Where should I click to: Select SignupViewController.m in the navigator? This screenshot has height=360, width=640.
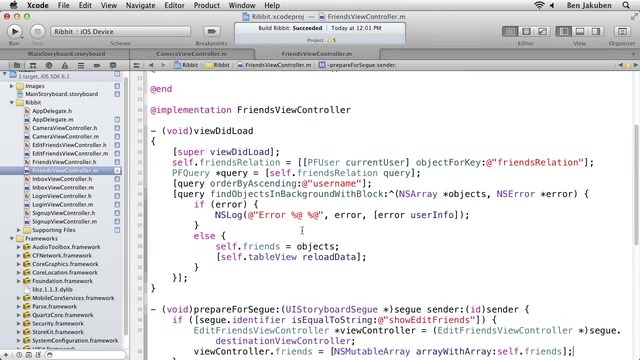(x=64, y=222)
